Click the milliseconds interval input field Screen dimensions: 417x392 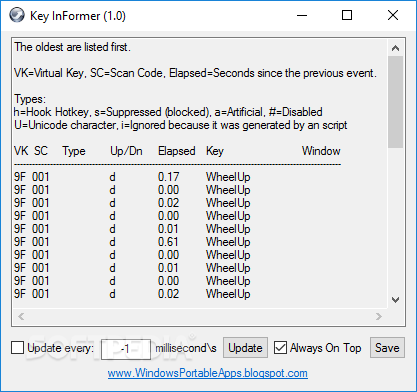click(x=126, y=349)
